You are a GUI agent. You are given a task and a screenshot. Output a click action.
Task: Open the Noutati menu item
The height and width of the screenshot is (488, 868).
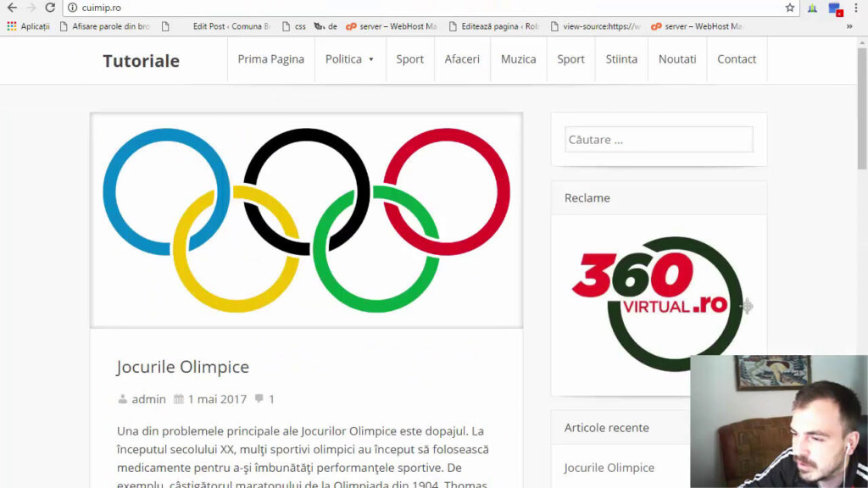coord(677,59)
